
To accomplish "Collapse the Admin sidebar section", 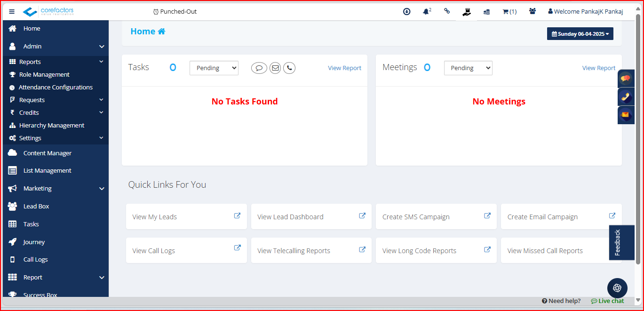I will 56,47.
